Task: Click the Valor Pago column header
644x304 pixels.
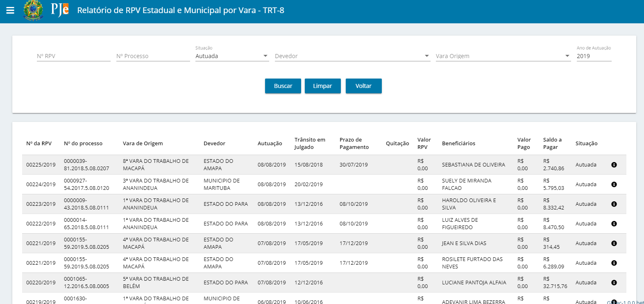Action: coord(524,144)
